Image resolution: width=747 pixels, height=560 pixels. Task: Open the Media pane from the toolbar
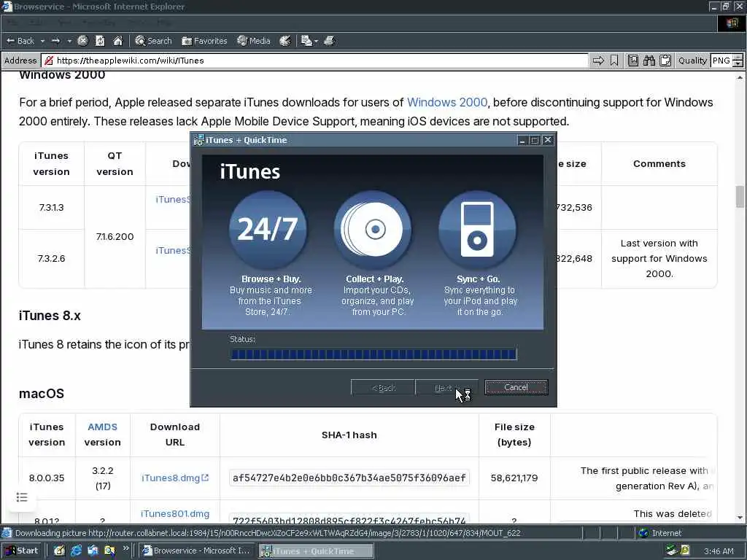[254, 41]
